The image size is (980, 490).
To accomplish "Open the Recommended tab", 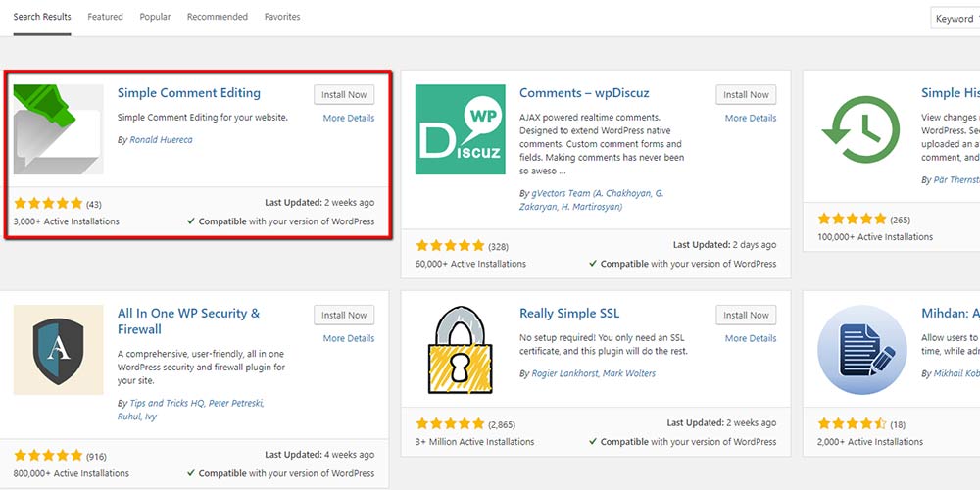I will (x=218, y=17).
